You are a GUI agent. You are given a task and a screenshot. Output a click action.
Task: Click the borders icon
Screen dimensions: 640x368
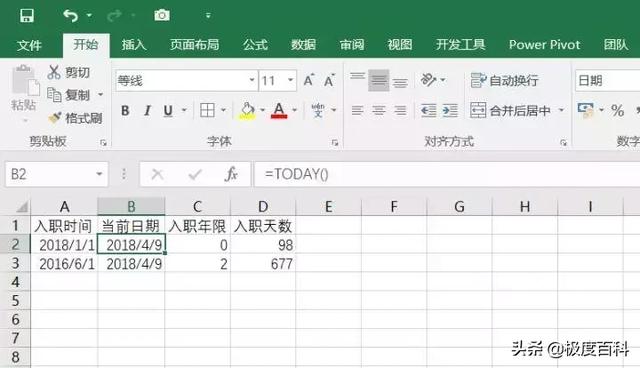207,110
